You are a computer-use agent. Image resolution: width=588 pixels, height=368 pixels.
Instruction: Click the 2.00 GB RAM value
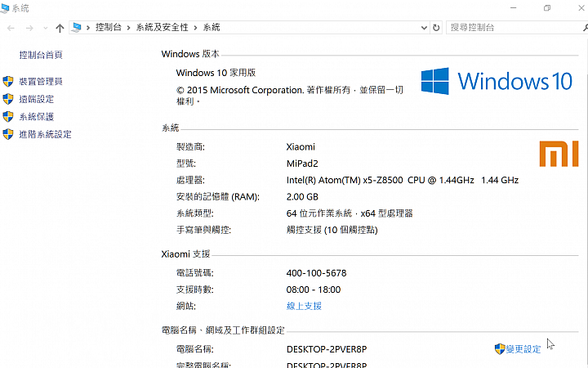pos(302,197)
